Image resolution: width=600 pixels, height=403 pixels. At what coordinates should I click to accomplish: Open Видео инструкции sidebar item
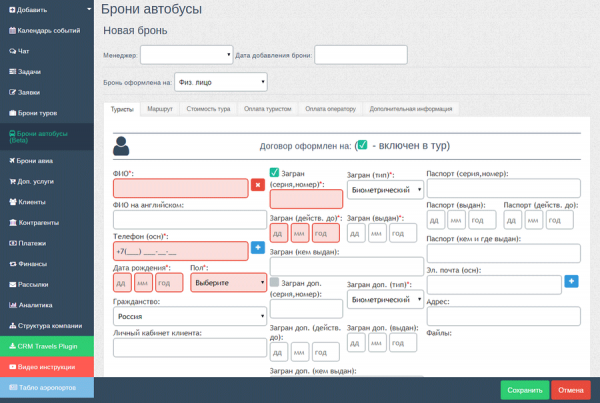47,367
